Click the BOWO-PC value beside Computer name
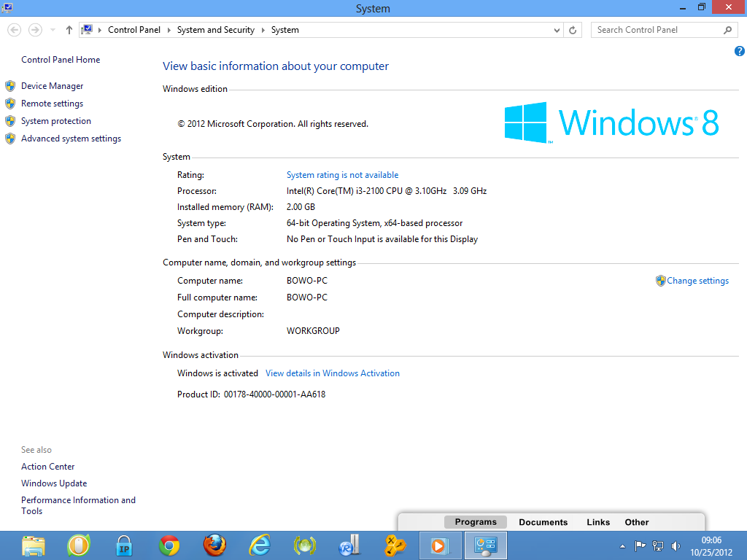This screenshot has height=560, width=747. (307, 281)
